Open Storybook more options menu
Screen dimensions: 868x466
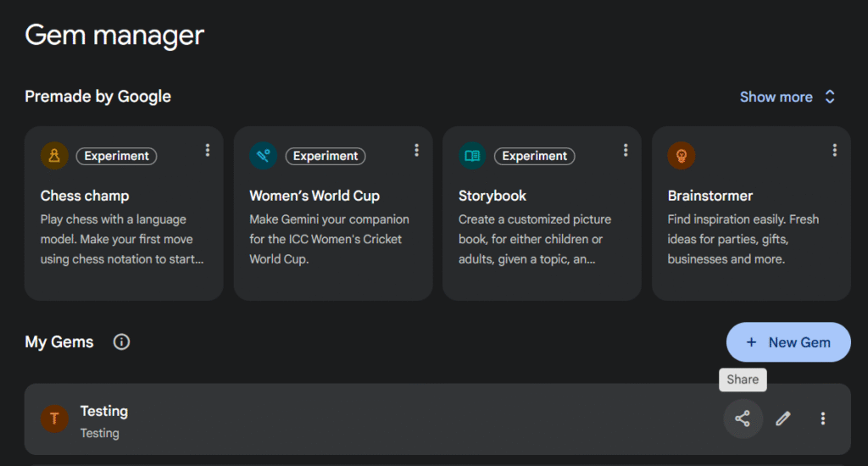[626, 150]
